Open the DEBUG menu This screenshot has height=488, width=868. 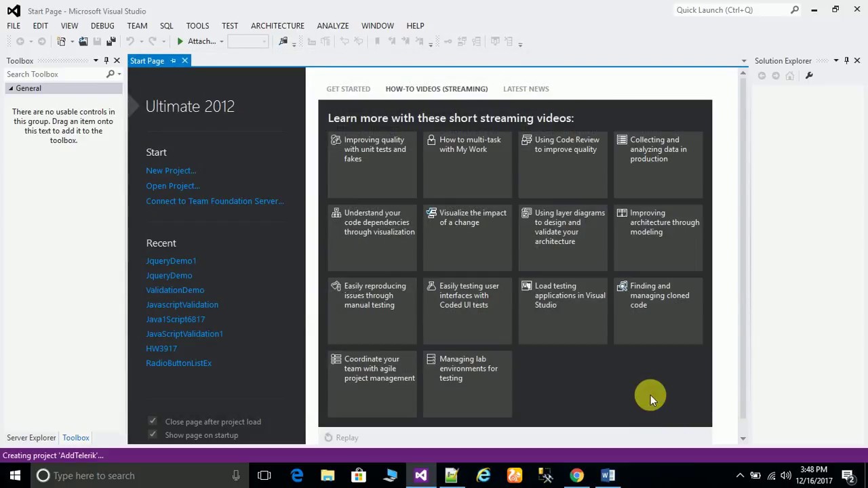pos(102,26)
